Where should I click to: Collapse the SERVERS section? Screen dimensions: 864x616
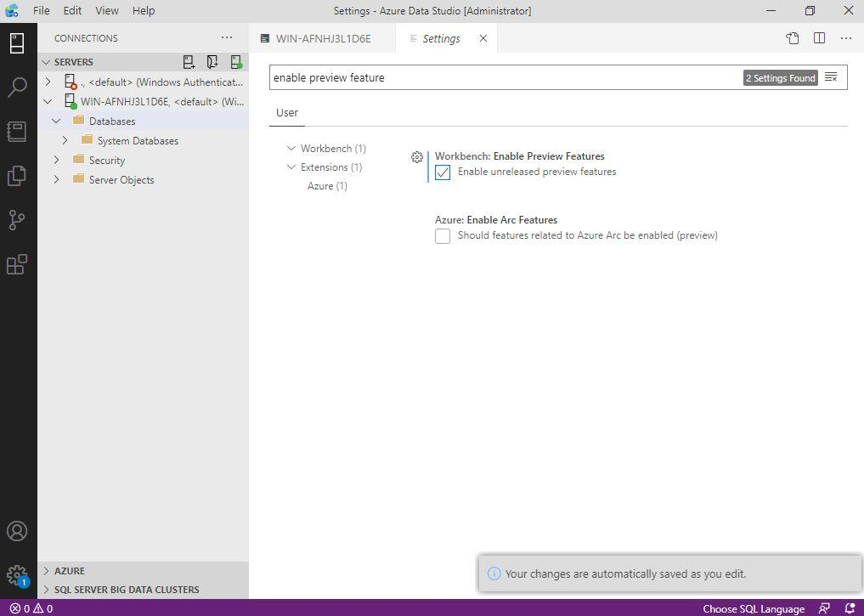pyautogui.click(x=46, y=62)
